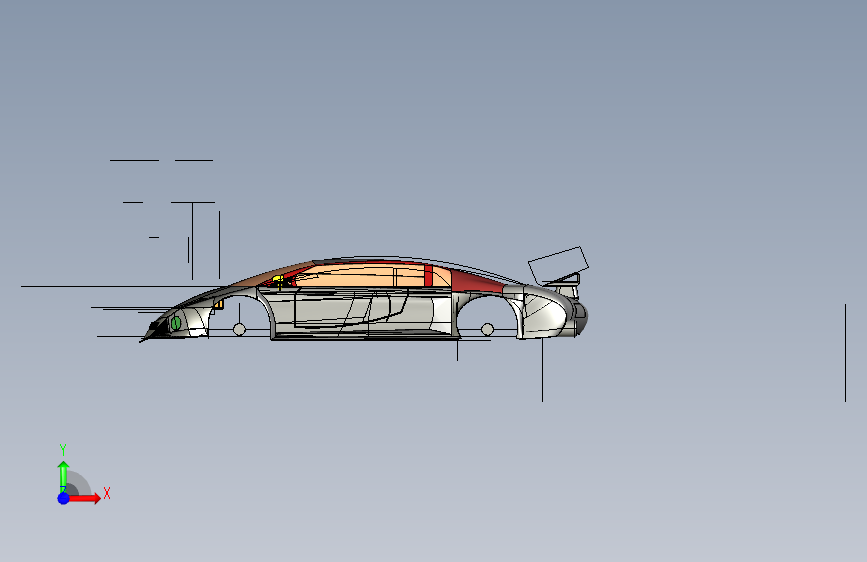Select the rear wheel hub circle
This screenshot has width=867, height=562.
tap(487, 330)
